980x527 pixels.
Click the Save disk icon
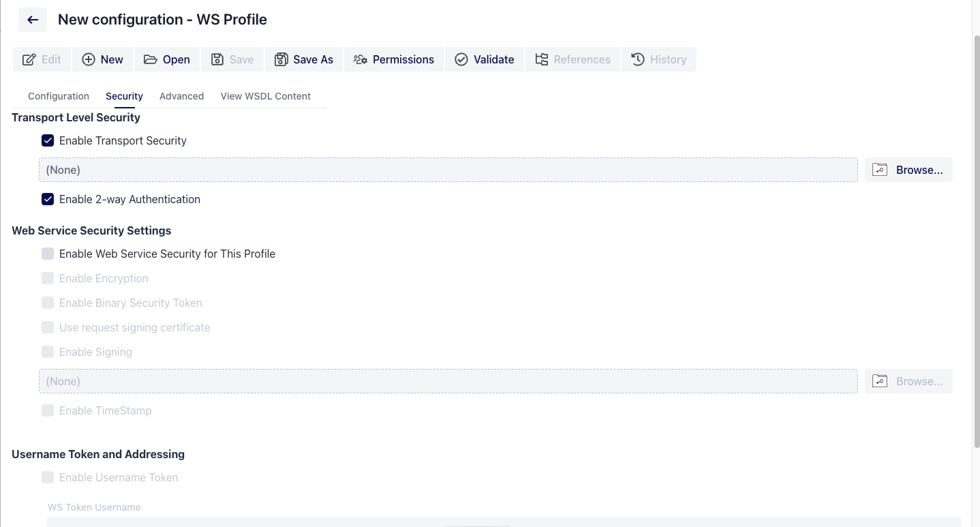click(216, 59)
